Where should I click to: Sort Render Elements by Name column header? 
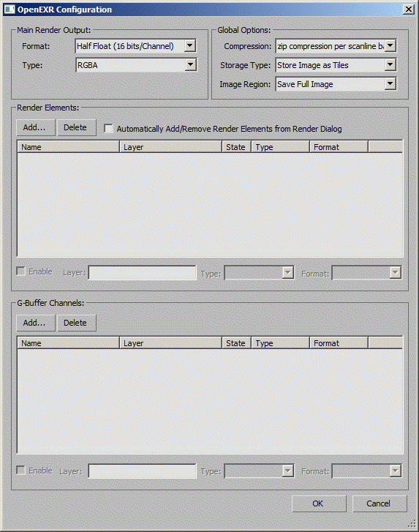68,147
